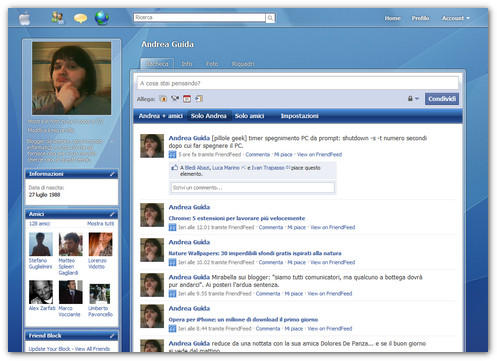Click the large profile photo of Andrea Guida
The height and width of the screenshot is (361, 497).
coord(71,78)
